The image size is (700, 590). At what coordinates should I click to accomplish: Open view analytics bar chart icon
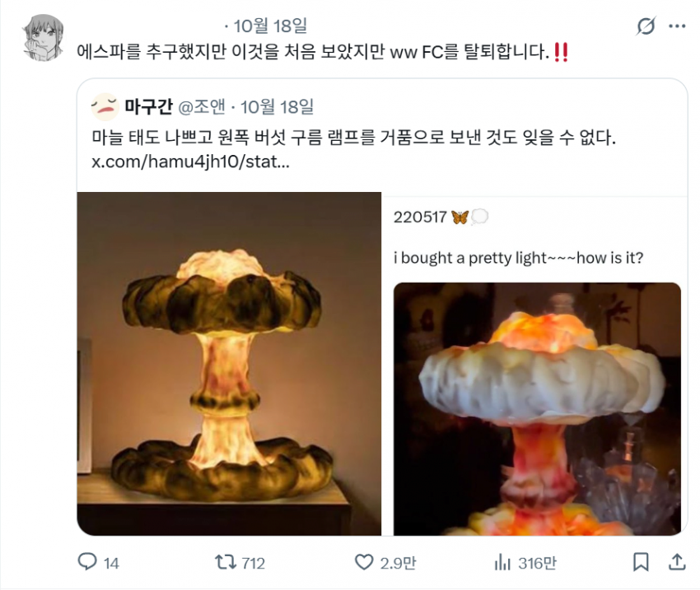pyautogui.click(x=502, y=562)
